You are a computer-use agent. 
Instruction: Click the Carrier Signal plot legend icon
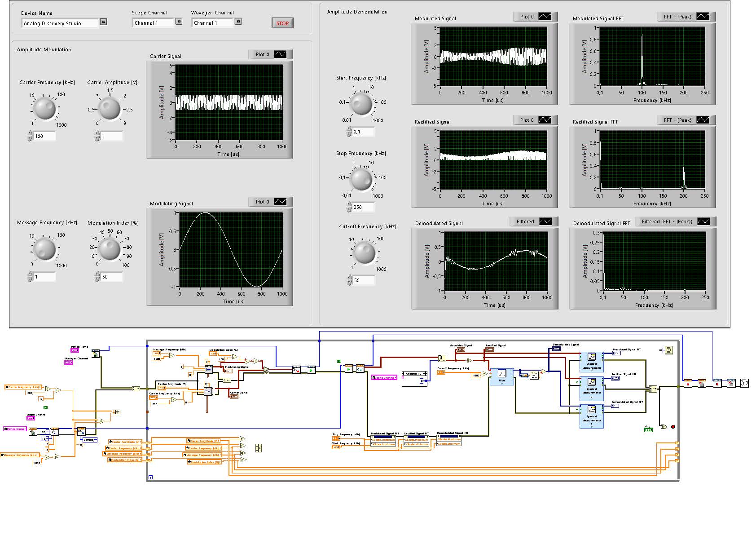coord(280,54)
